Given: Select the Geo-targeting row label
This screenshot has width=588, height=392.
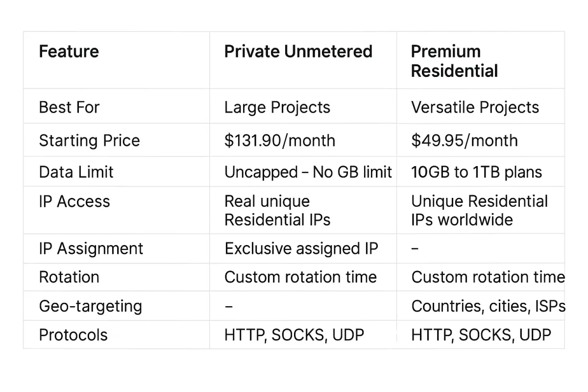Looking at the screenshot, I should click(x=91, y=306).
